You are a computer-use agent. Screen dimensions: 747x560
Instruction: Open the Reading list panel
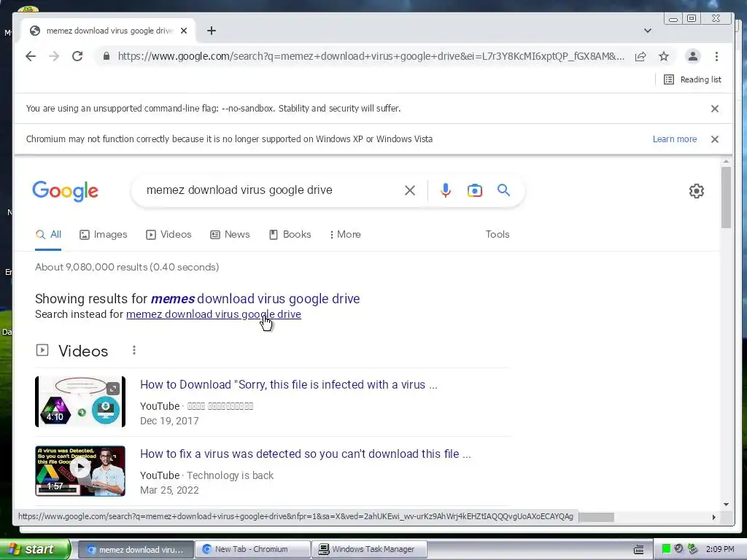(x=693, y=79)
